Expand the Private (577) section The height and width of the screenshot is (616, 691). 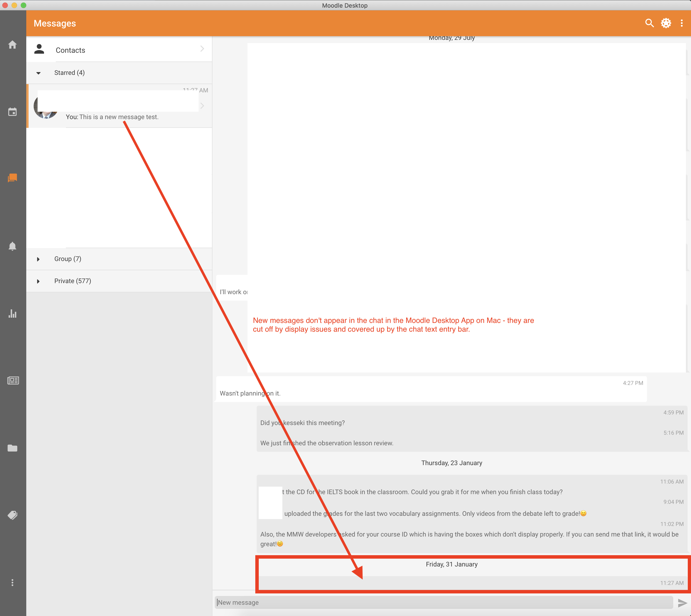119,281
